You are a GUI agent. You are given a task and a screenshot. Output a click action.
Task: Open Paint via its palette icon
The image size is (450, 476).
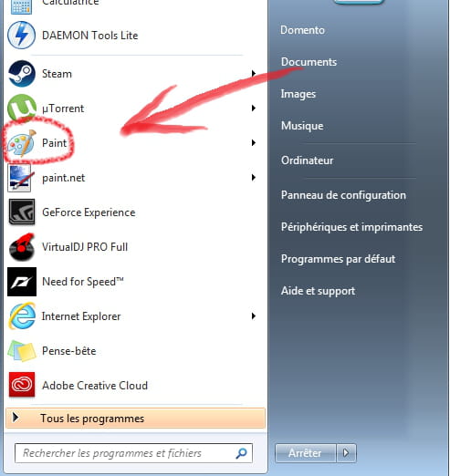(21, 142)
